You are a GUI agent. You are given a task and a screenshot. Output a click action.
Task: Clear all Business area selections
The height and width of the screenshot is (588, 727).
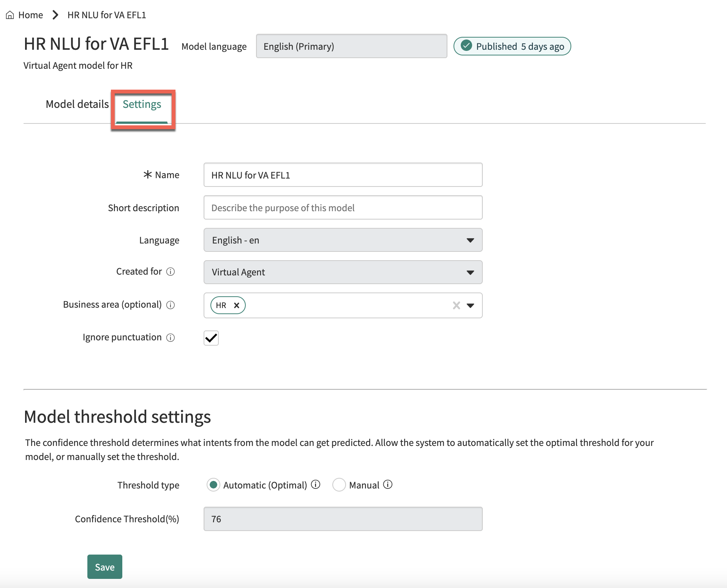pos(457,305)
